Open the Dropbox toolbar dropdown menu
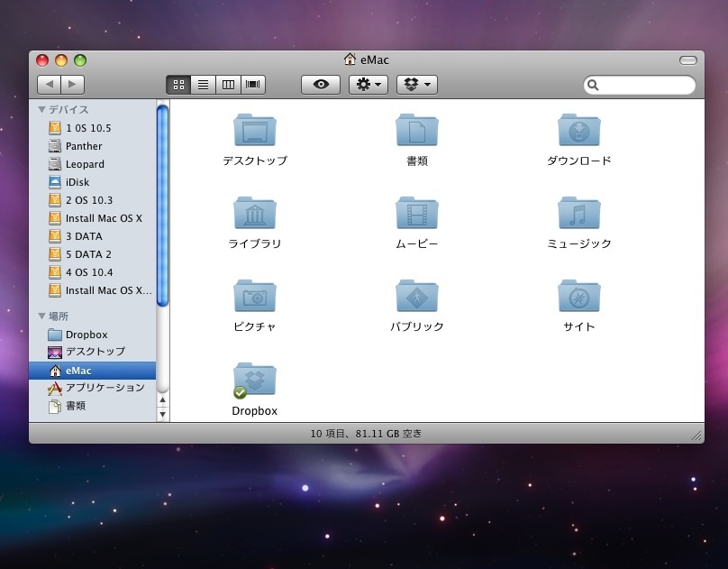 click(x=417, y=85)
